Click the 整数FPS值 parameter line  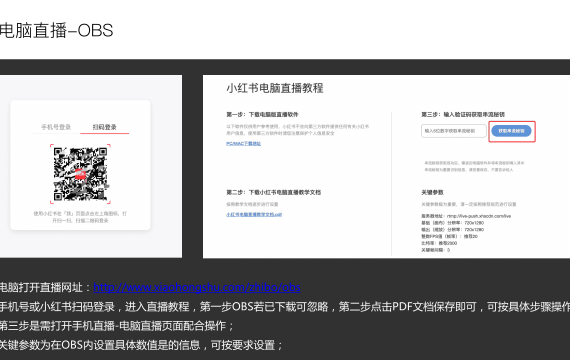449,236
